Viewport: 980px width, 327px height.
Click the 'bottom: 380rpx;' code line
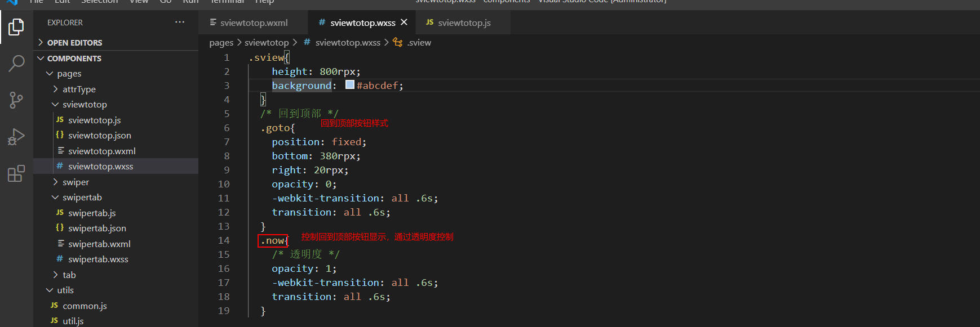coord(316,156)
